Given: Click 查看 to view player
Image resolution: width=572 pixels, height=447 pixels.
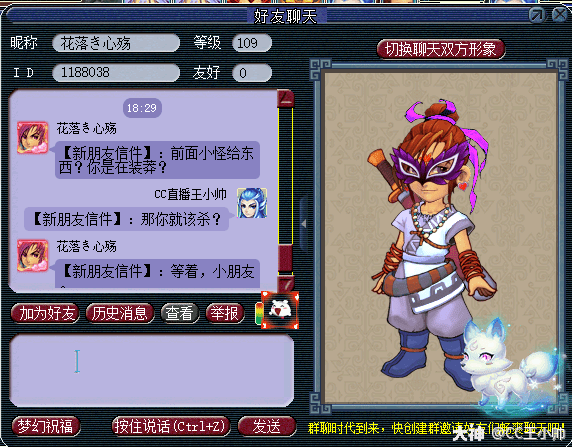Looking at the screenshot, I should click(x=180, y=313).
